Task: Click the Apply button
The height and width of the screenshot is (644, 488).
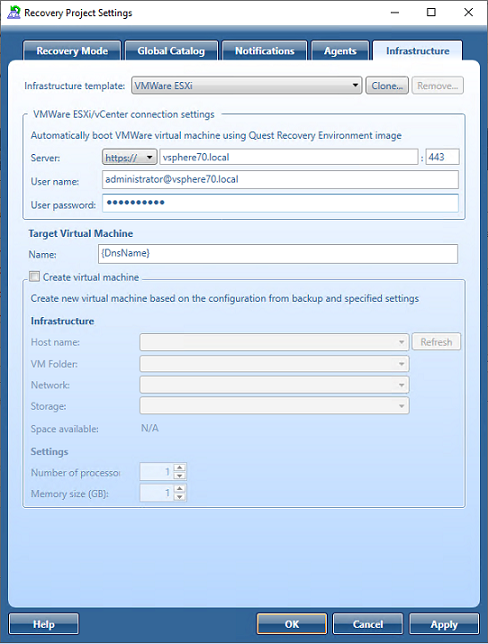Action: [x=444, y=624]
